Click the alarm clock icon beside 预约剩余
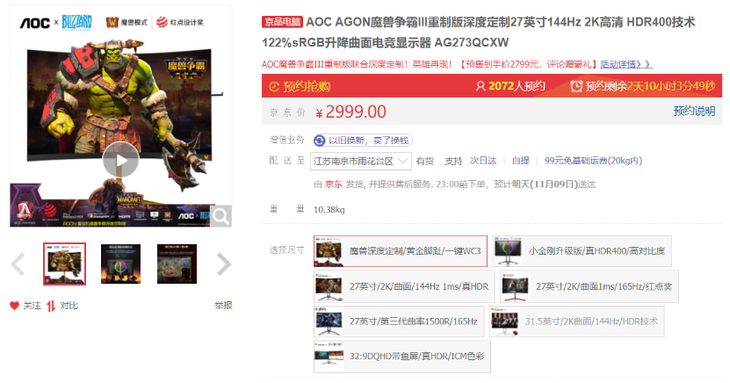This screenshot has width=730, height=383. 576,86
